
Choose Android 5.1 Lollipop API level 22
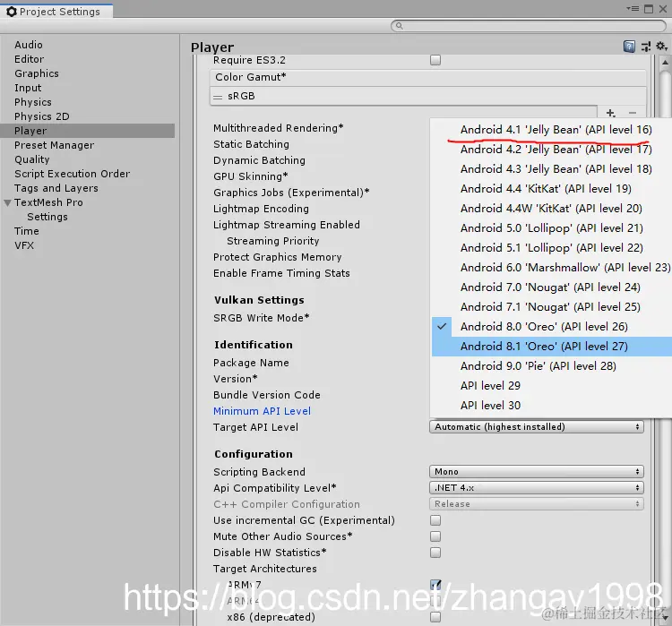pos(552,248)
